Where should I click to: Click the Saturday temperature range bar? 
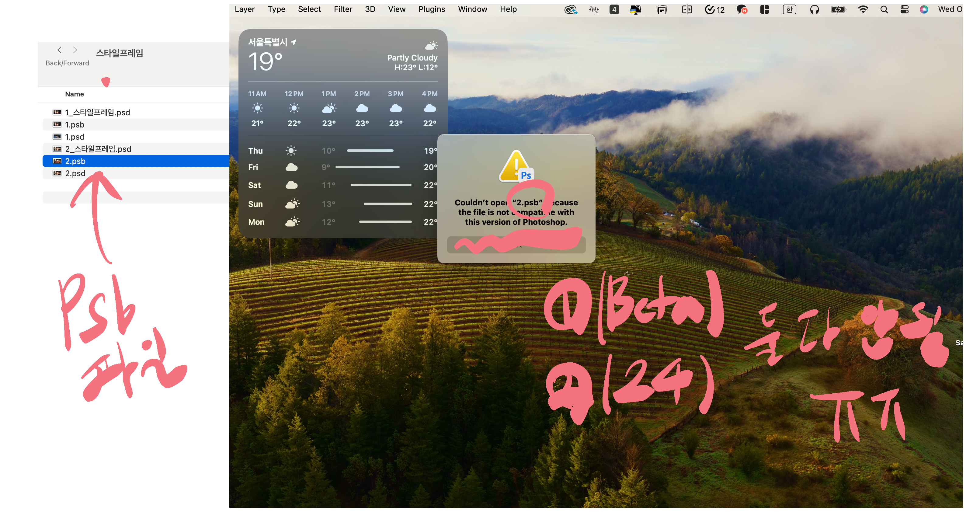tap(381, 185)
